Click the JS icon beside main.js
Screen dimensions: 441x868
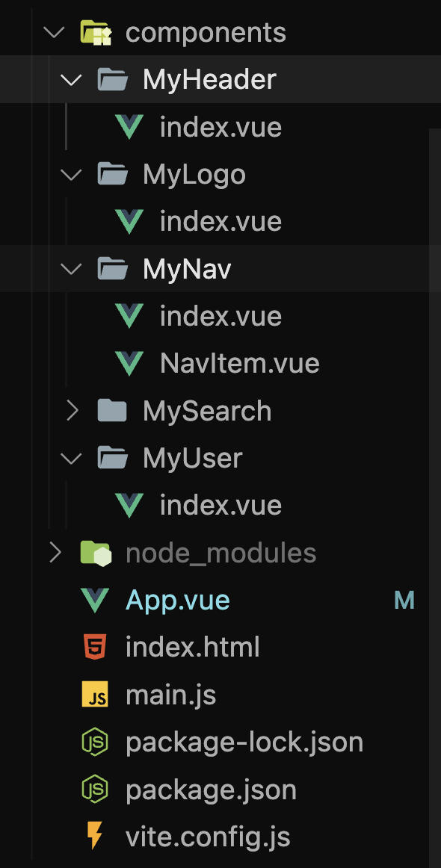(95, 694)
